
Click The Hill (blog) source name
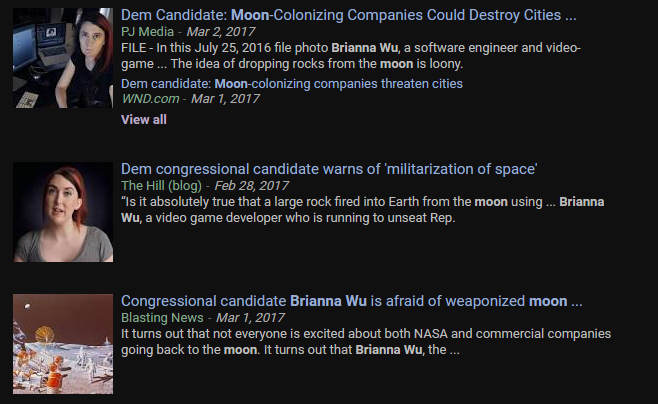161,186
